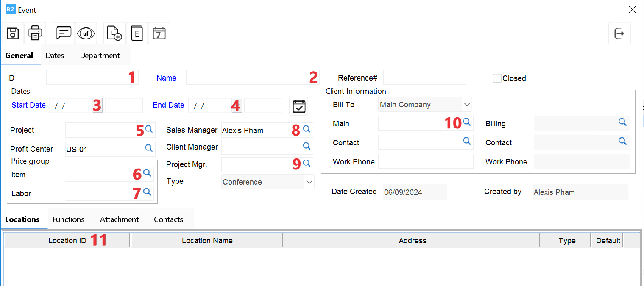Click the Location Name column header
Image resolution: width=644 pixels, height=286 pixels.
pos(207,241)
